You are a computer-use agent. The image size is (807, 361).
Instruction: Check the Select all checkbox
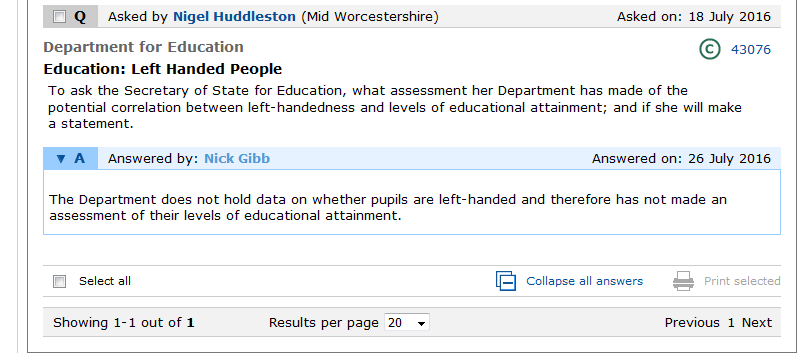(x=60, y=281)
